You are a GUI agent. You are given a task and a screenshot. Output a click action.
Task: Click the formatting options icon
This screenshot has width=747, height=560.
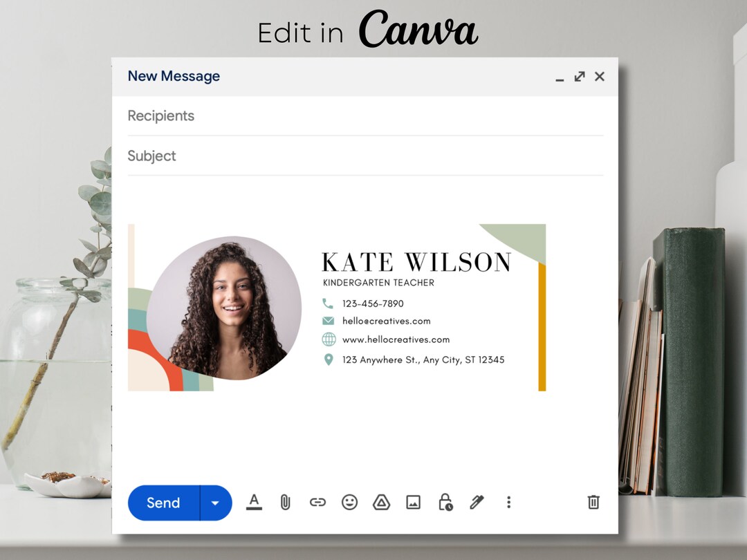click(255, 503)
